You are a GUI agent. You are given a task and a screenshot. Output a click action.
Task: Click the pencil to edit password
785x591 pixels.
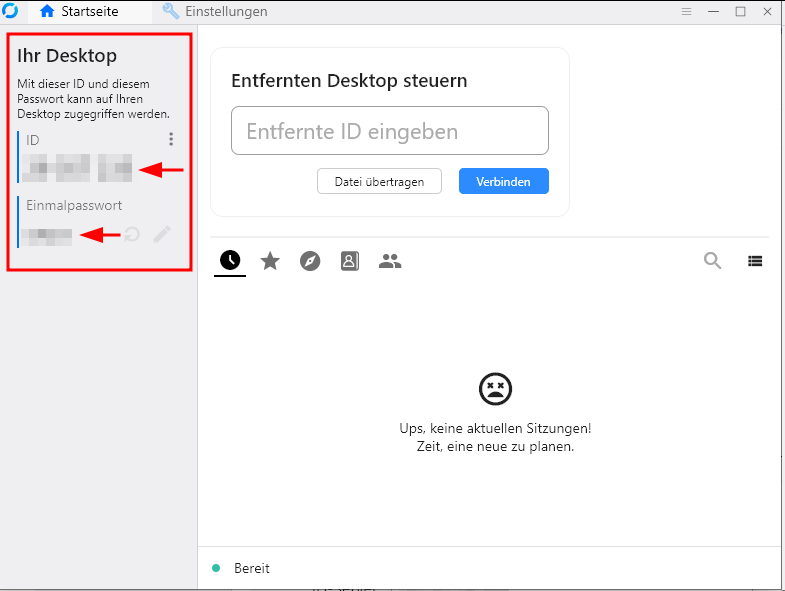tap(162, 235)
